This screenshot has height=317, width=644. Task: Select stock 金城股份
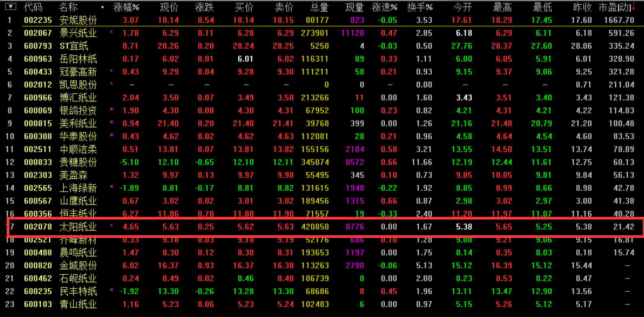click(78, 265)
